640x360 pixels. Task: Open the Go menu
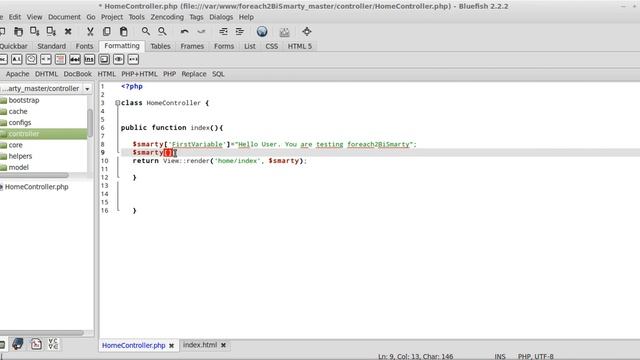[x=91, y=17]
